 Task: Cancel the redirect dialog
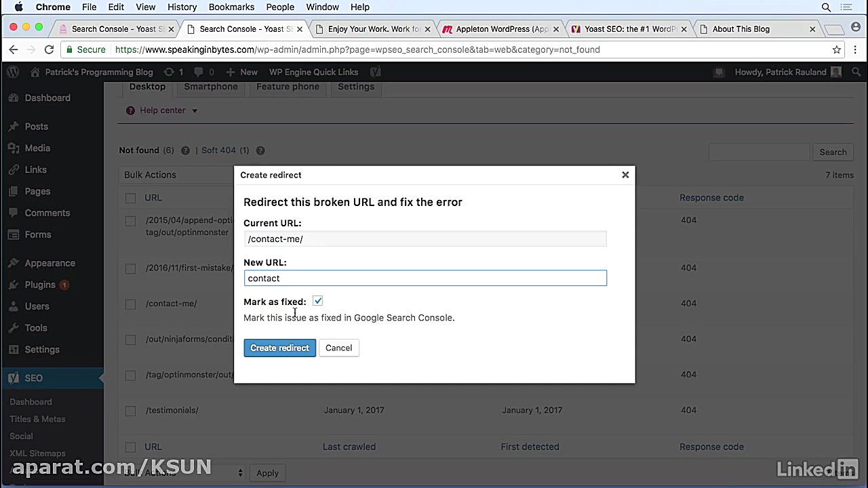click(338, 348)
